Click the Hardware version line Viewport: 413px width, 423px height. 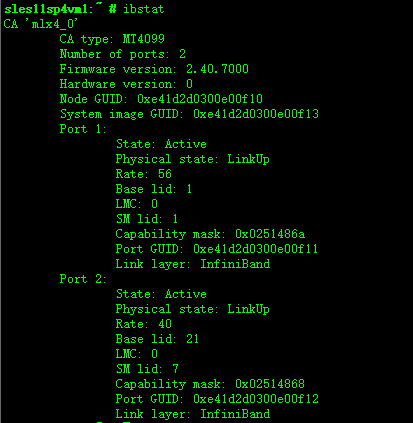click(x=126, y=84)
